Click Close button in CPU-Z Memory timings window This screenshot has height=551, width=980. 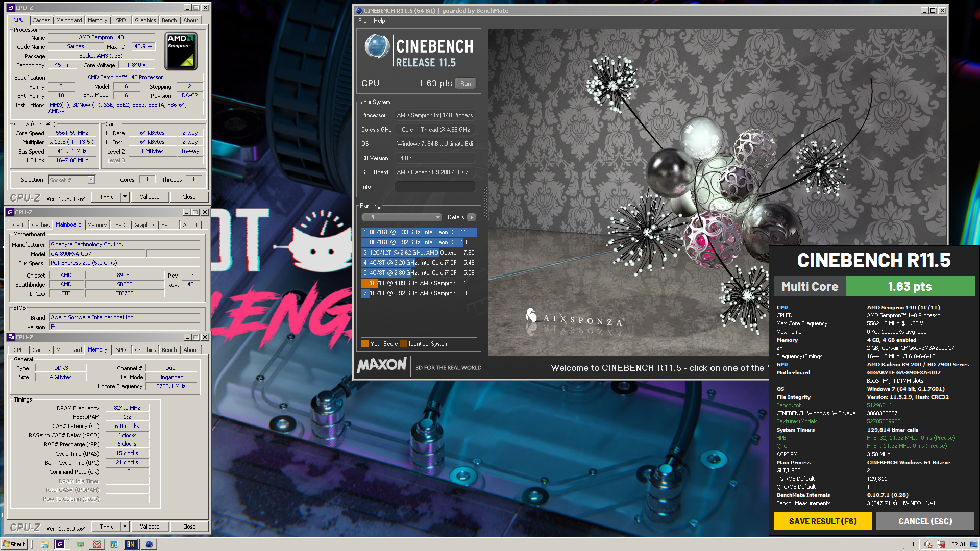coord(189,527)
